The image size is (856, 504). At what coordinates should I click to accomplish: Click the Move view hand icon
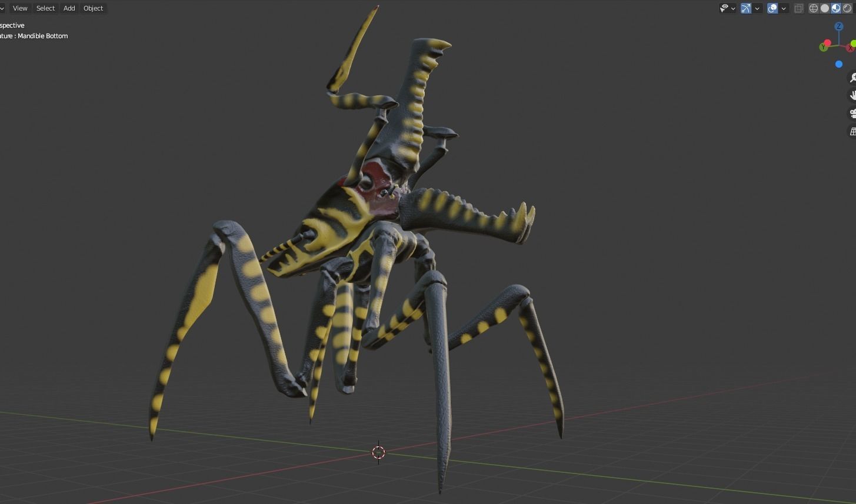[x=852, y=95]
